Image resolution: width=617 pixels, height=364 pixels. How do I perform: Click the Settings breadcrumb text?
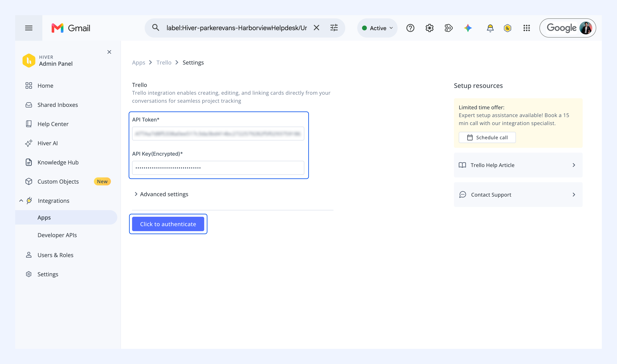pos(193,63)
